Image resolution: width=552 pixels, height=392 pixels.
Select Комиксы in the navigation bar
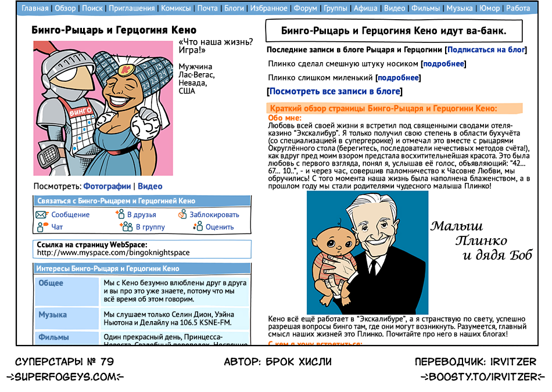click(x=176, y=8)
